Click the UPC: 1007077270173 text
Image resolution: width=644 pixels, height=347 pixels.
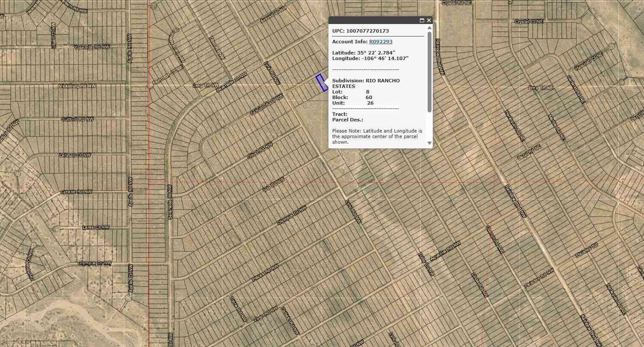[x=361, y=31]
